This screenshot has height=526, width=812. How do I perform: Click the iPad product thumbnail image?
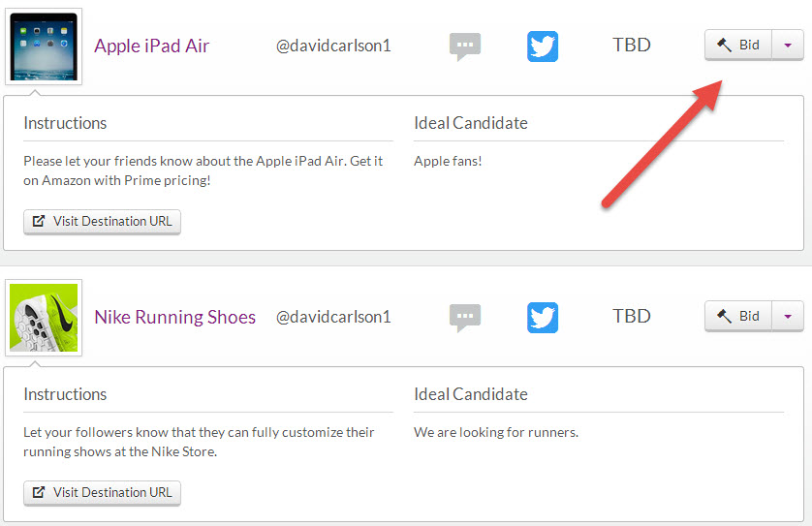click(44, 46)
